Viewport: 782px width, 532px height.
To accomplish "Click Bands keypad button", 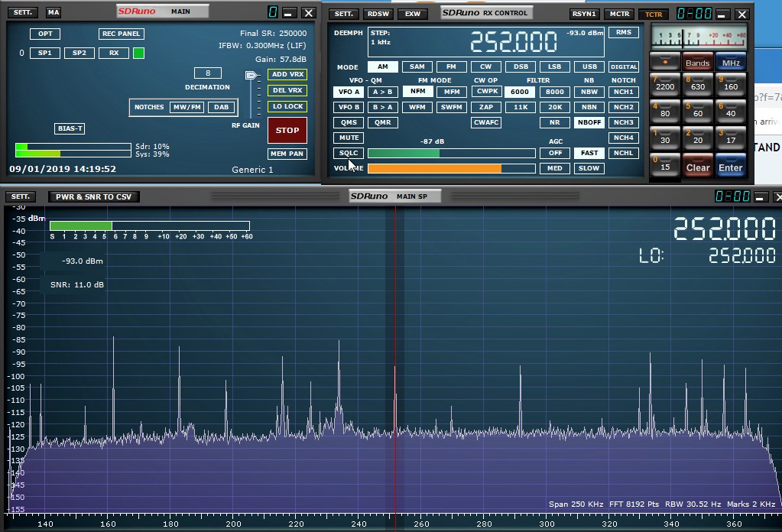I will pyautogui.click(x=697, y=62).
